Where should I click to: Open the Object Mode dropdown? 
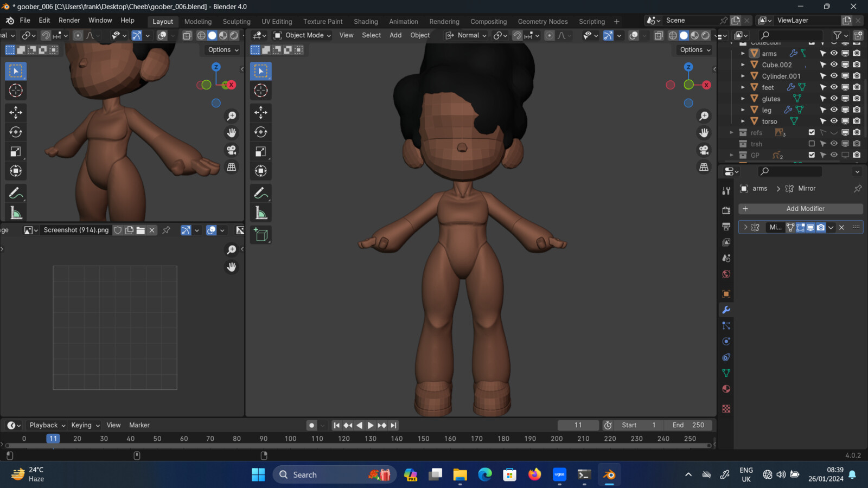point(302,36)
